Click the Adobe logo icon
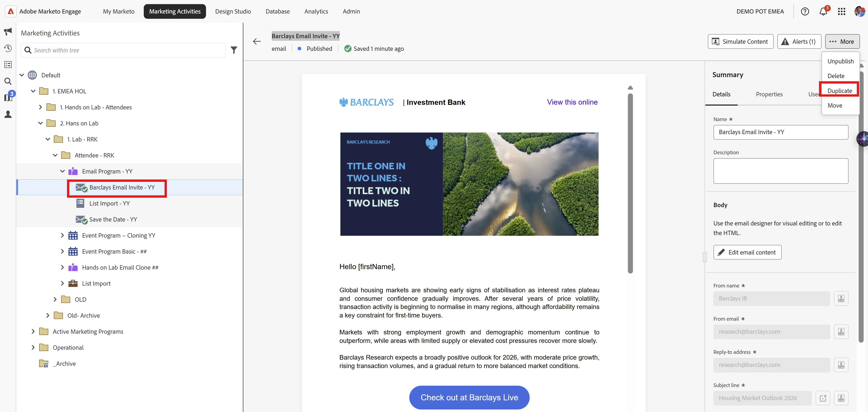 pyautogui.click(x=11, y=11)
